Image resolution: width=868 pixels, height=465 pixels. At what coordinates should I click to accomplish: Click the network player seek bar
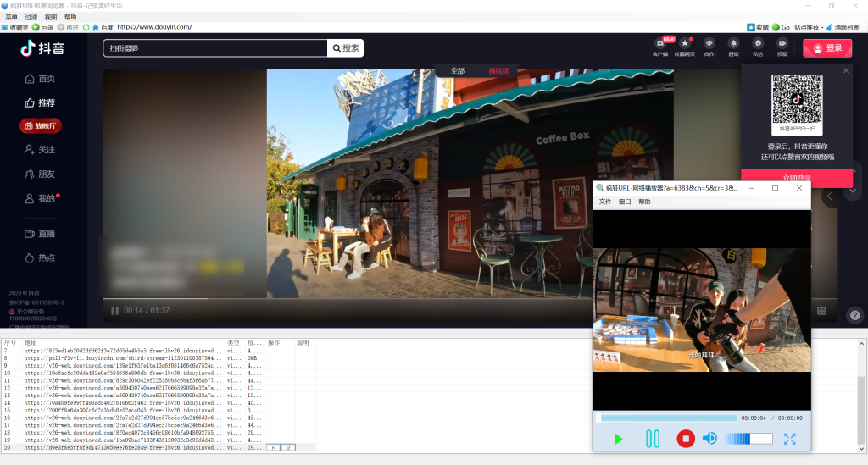(669, 418)
